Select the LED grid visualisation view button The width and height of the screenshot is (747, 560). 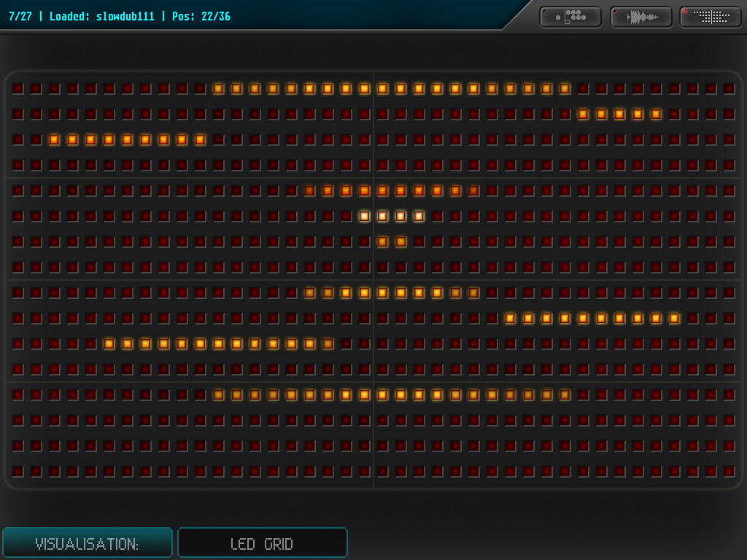click(x=711, y=17)
